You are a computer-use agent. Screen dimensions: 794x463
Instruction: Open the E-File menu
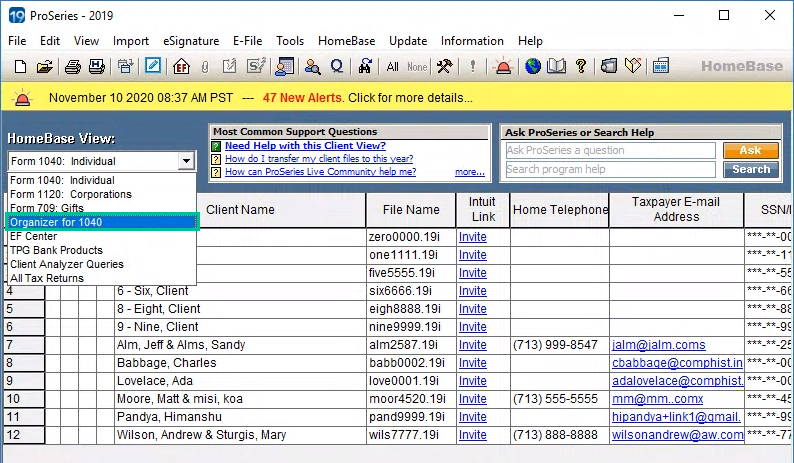248,41
